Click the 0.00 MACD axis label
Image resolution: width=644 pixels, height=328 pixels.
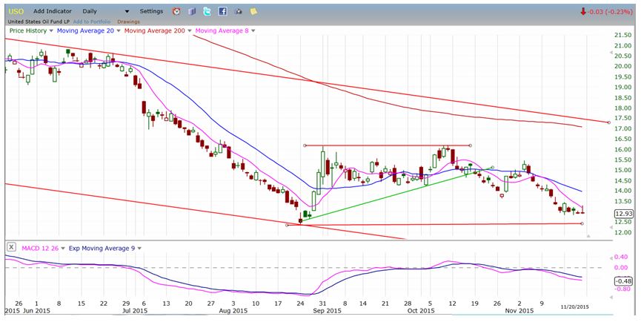pos(623,268)
